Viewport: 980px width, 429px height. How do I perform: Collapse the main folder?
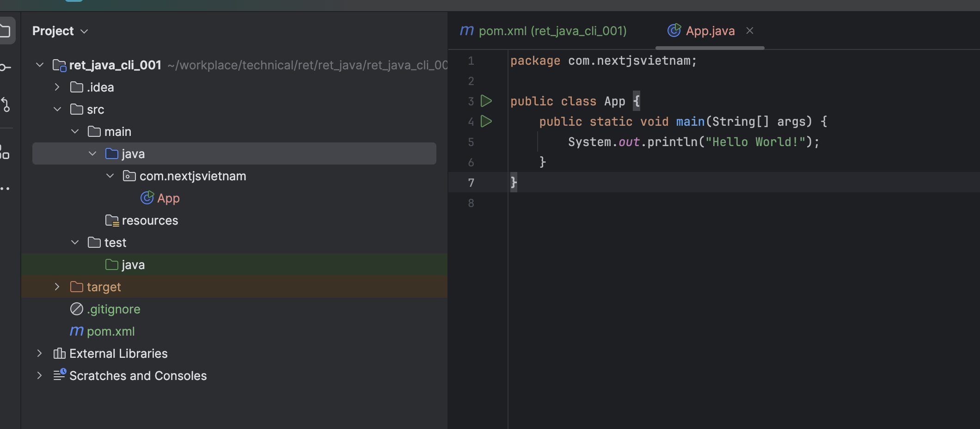pos(75,131)
